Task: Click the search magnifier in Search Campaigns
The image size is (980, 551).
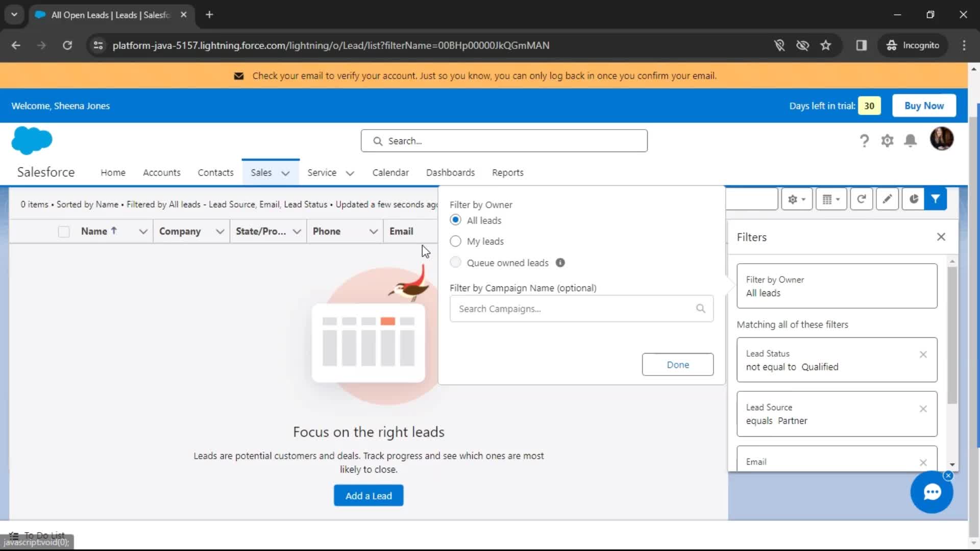Action: click(x=701, y=308)
